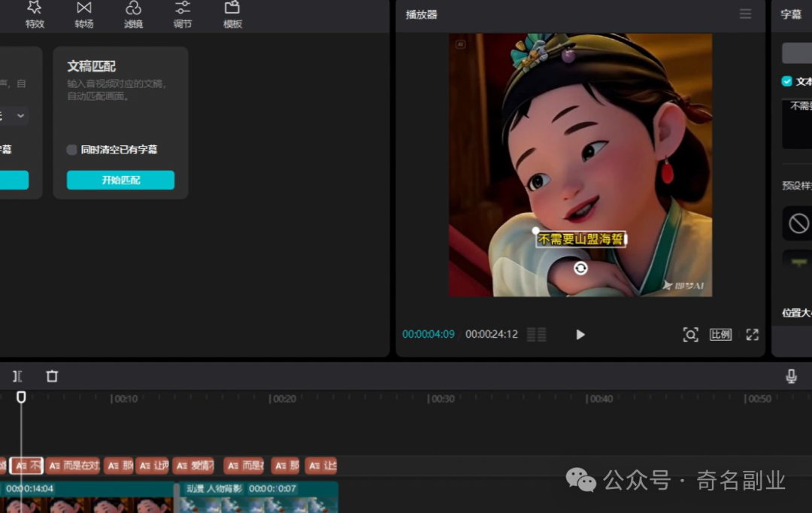
Task: Click the microphone record icon
Action: click(x=791, y=376)
